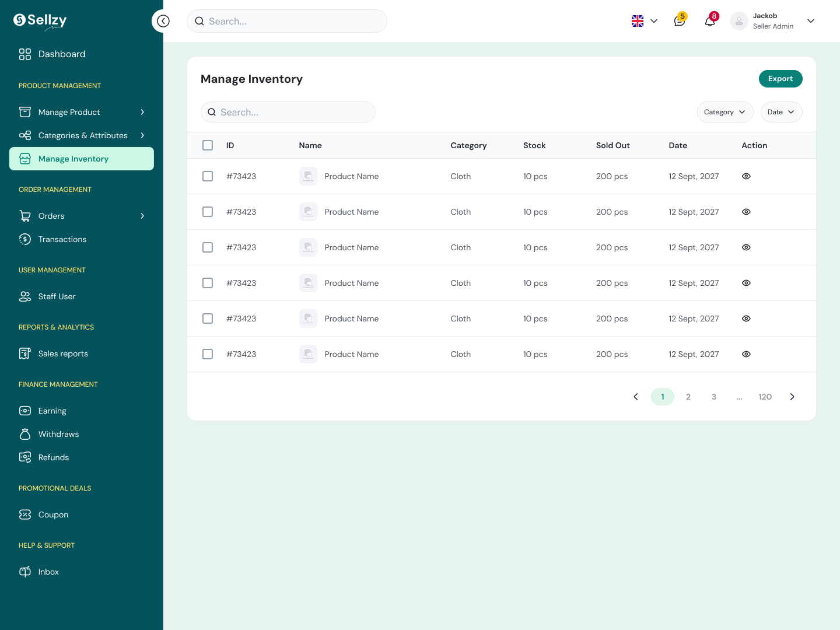840x630 pixels.
Task: Open the Date filter dropdown
Action: (x=781, y=112)
